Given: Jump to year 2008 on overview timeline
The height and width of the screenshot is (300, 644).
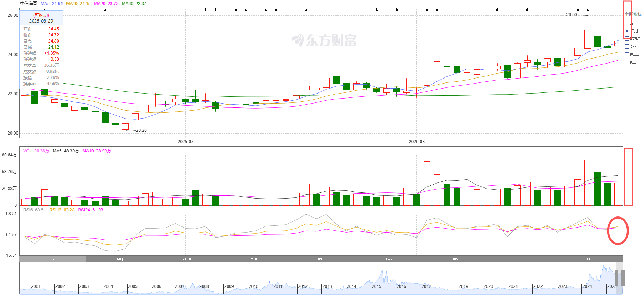Looking at the screenshot, I should 204,286.
